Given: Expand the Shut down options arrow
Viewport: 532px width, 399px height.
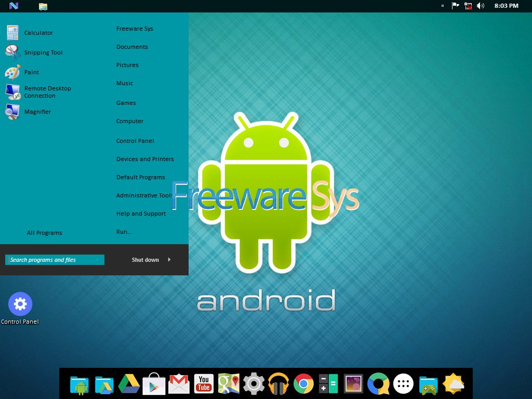Looking at the screenshot, I should tap(169, 260).
